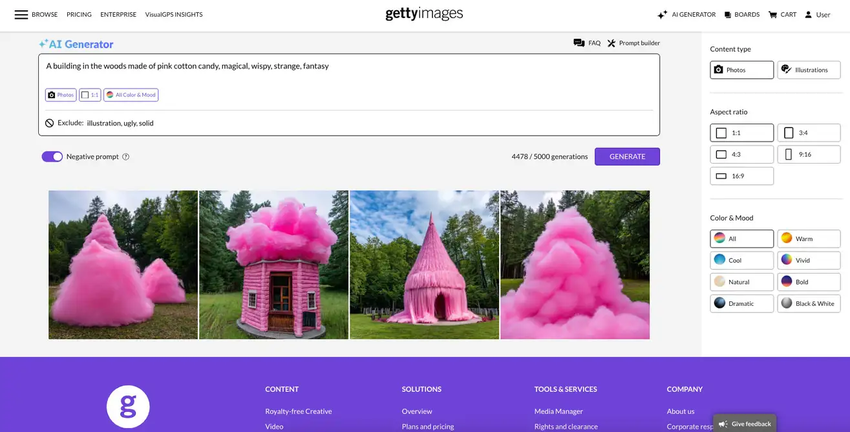Image resolution: width=850 pixels, height=432 pixels.
Task: Click the AI Generator sparkle icon in header
Action: click(662, 15)
